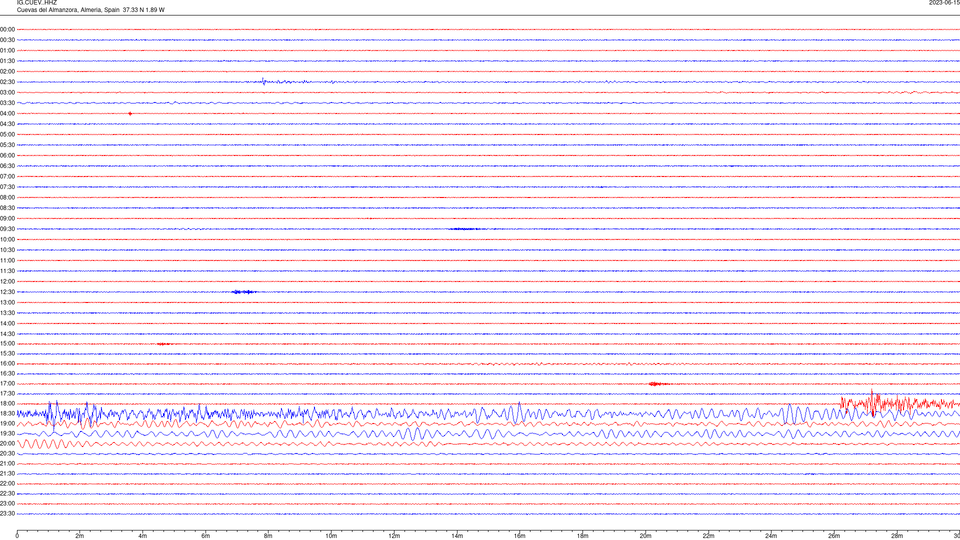
Task: Click the '06:00' time label
Action: pos(7,156)
